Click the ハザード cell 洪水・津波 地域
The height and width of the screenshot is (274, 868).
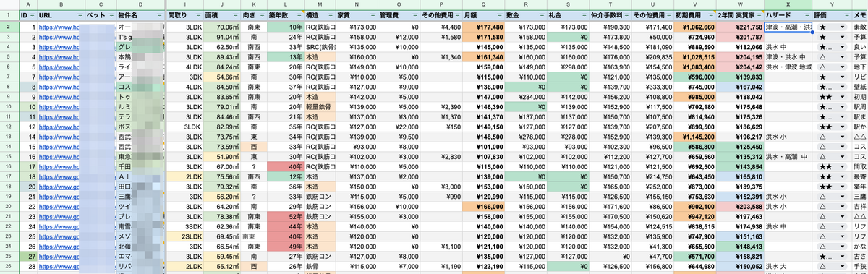coord(788,67)
